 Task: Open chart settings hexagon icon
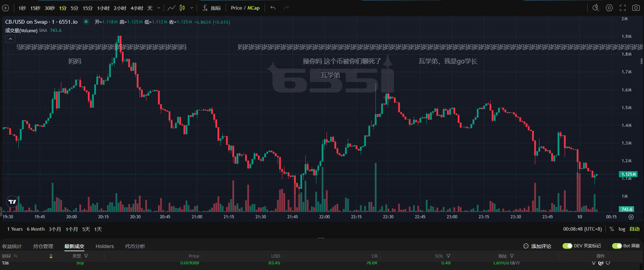[609, 8]
